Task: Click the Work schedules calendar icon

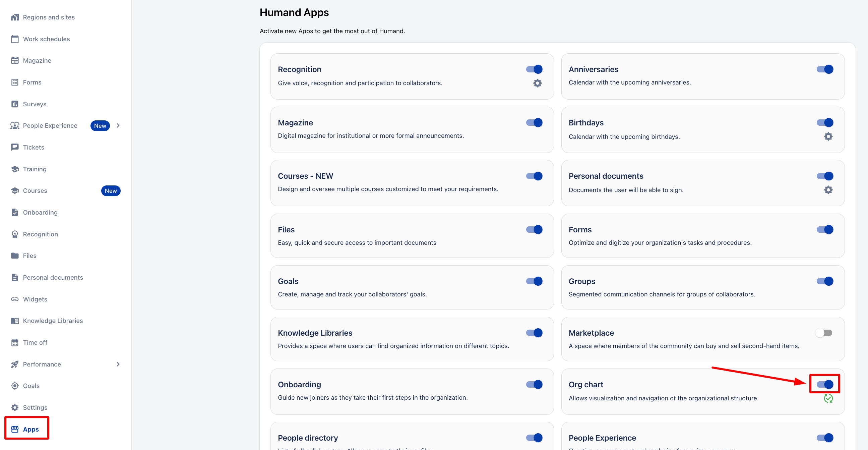Action: [14, 39]
